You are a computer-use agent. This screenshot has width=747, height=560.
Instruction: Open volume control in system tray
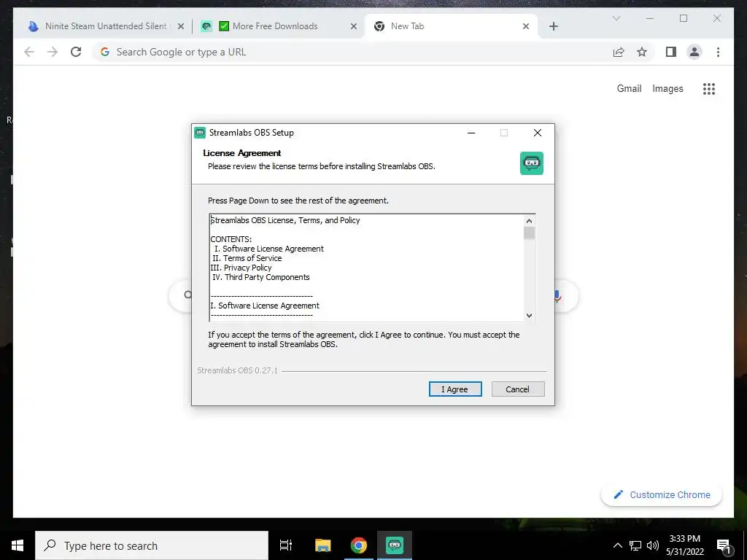click(653, 545)
